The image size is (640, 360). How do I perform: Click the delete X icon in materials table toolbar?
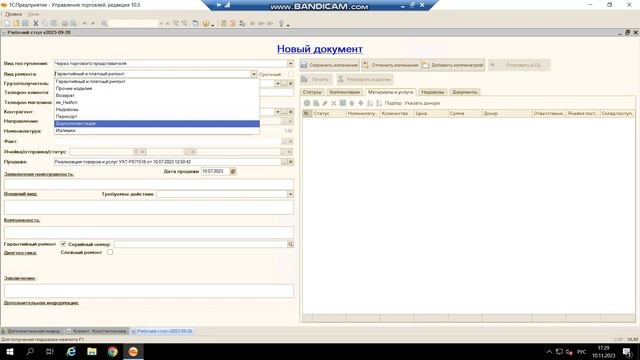pyautogui.click(x=334, y=103)
